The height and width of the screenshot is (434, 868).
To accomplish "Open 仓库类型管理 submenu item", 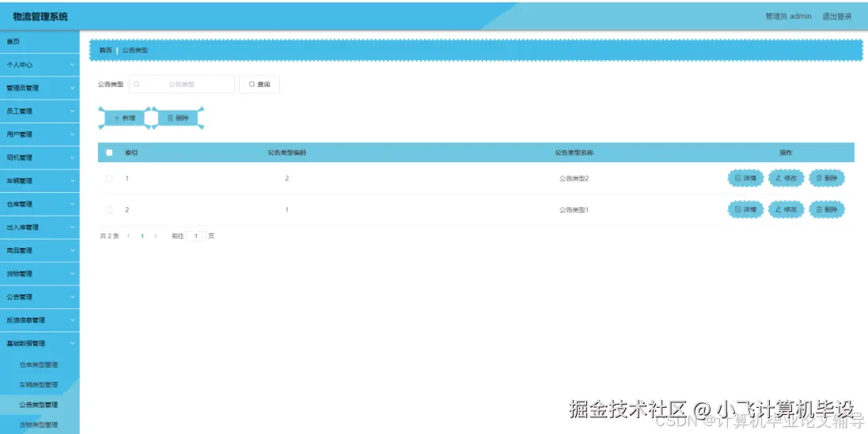I will click(40, 365).
